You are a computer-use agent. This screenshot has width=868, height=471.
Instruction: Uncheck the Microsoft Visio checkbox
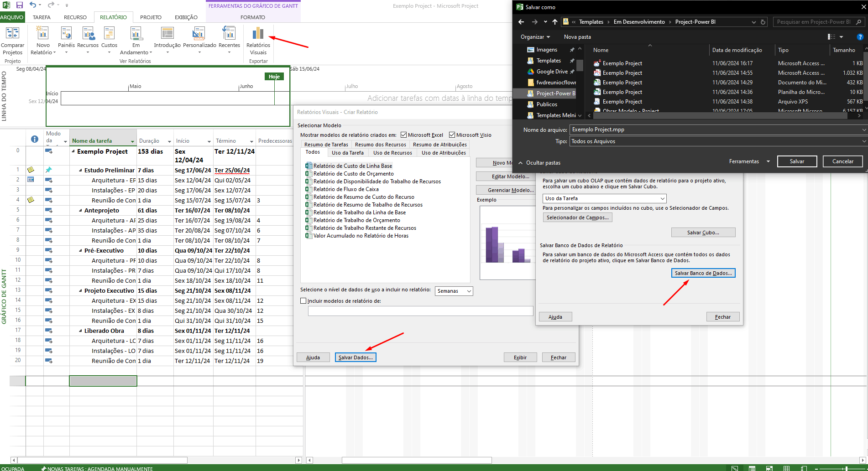pyautogui.click(x=452, y=135)
